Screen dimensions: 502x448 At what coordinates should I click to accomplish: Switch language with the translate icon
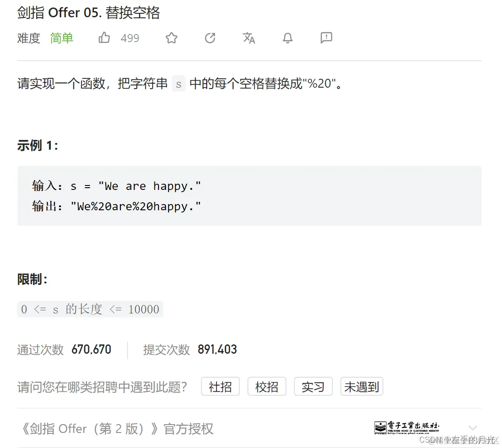[x=249, y=38]
